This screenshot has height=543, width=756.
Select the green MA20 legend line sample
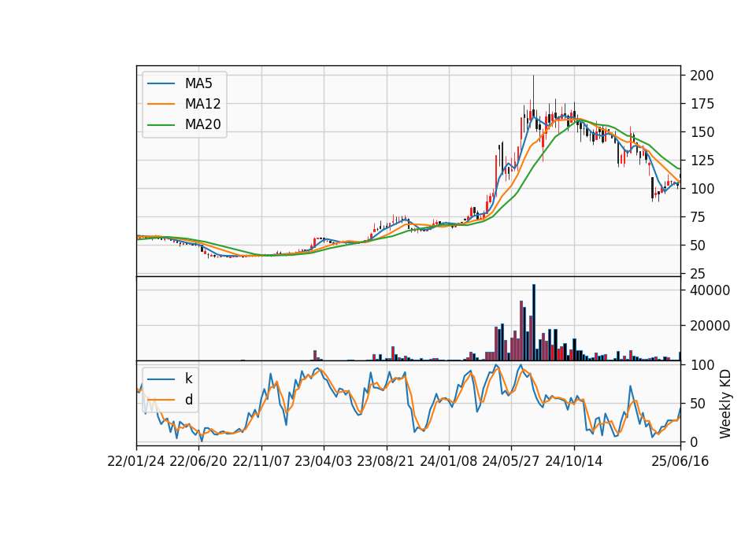point(161,125)
